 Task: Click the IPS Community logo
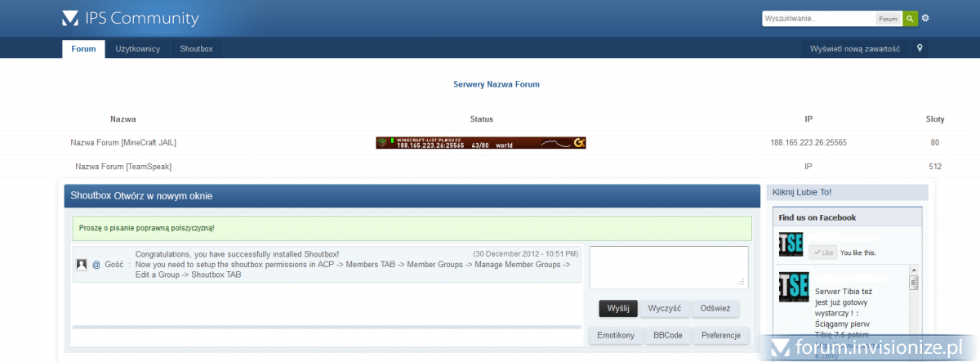point(130,18)
